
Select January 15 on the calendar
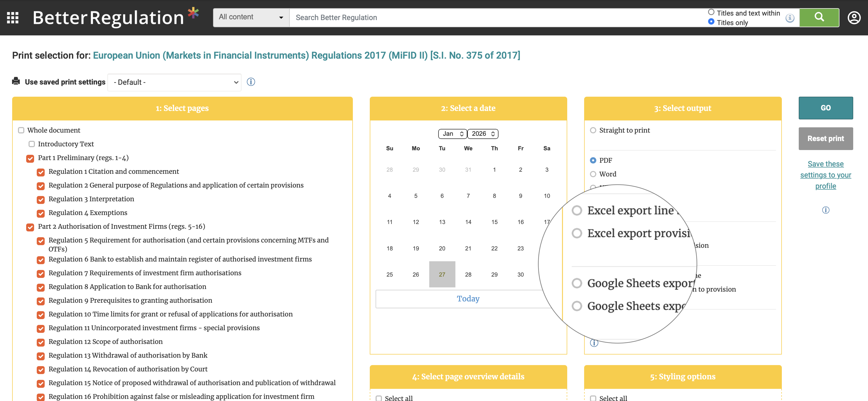click(494, 222)
